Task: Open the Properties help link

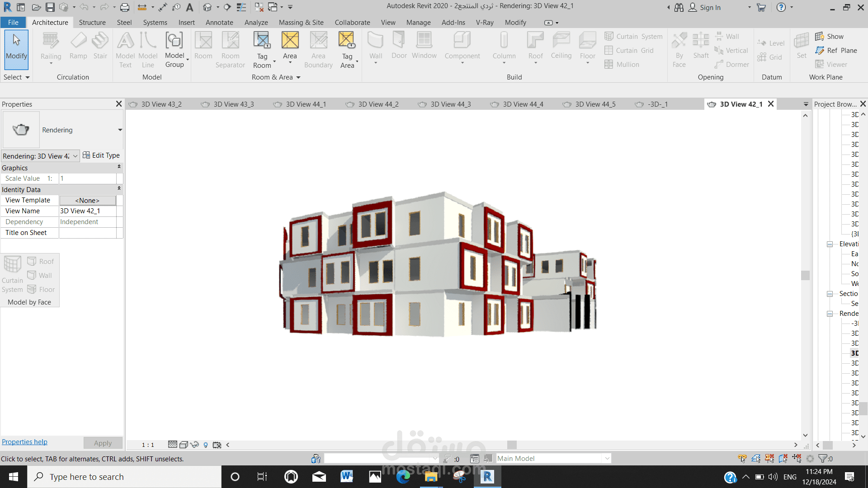Action: click(x=24, y=442)
